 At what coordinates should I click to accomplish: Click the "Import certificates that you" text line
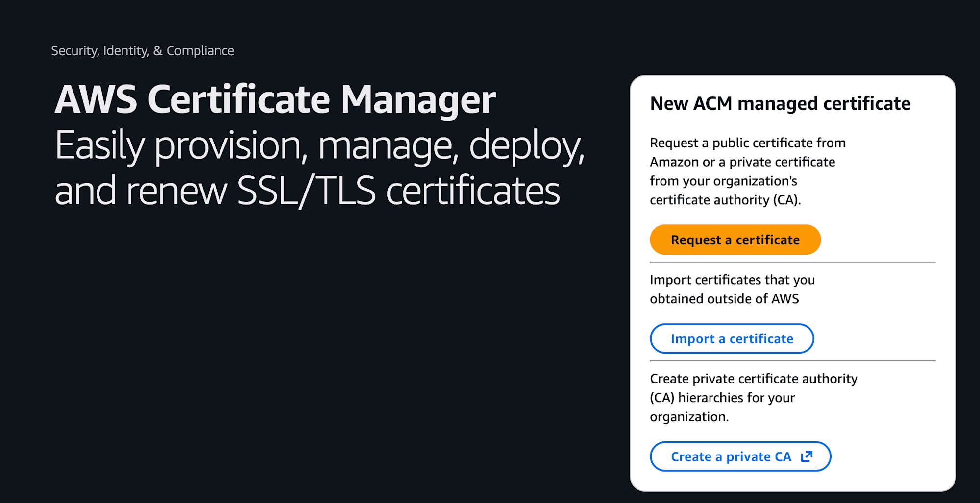coord(732,280)
